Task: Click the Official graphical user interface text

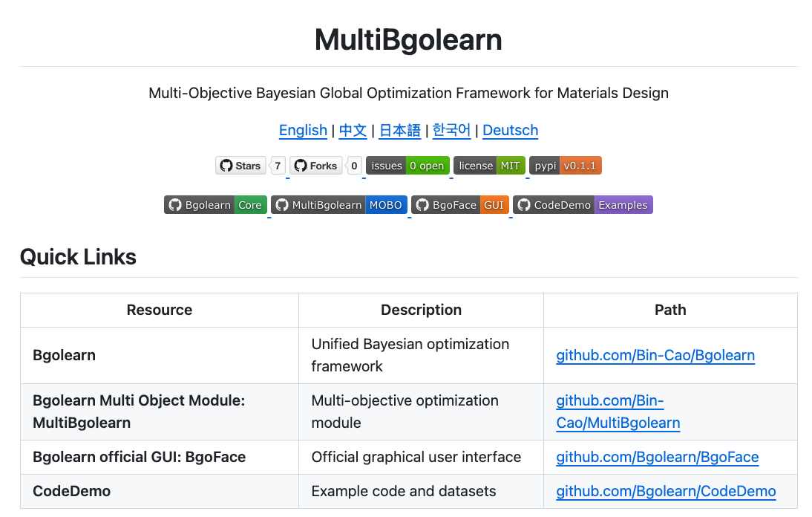Action: pos(416,457)
